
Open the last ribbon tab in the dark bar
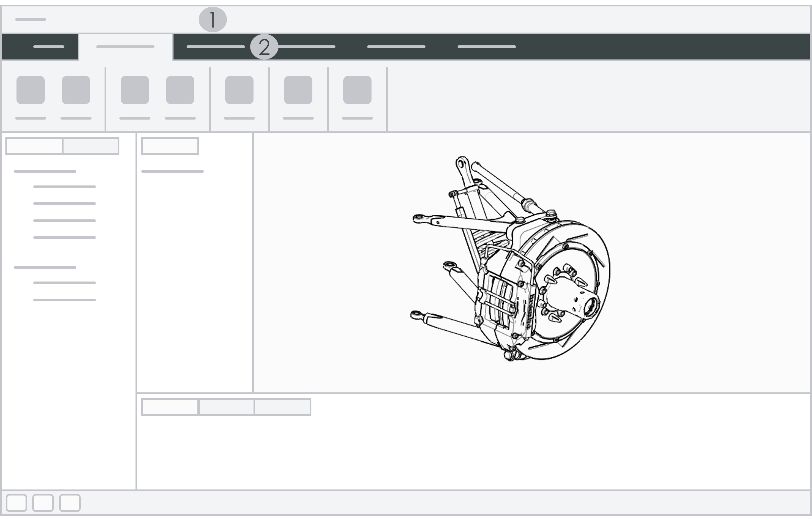pos(487,47)
